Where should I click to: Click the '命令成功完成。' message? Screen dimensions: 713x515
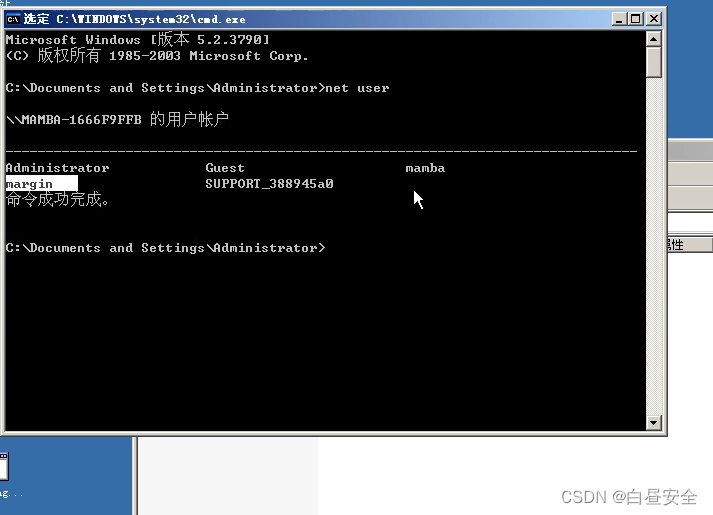(x=58, y=199)
